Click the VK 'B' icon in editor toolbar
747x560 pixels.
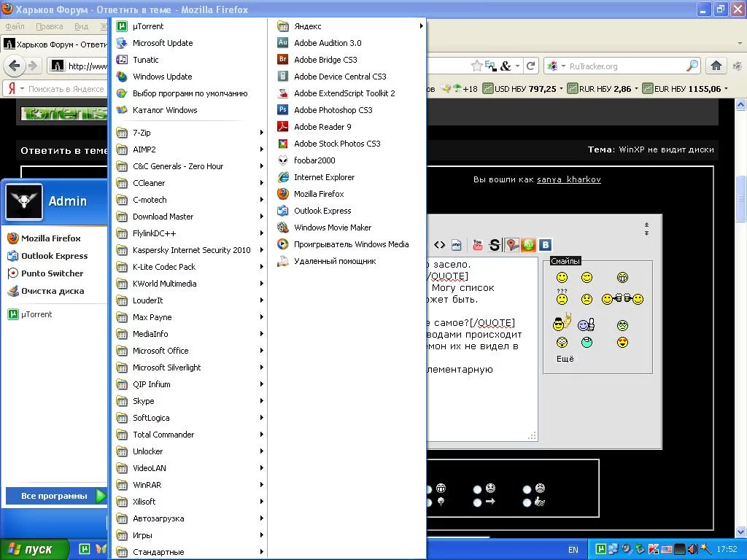(x=546, y=245)
